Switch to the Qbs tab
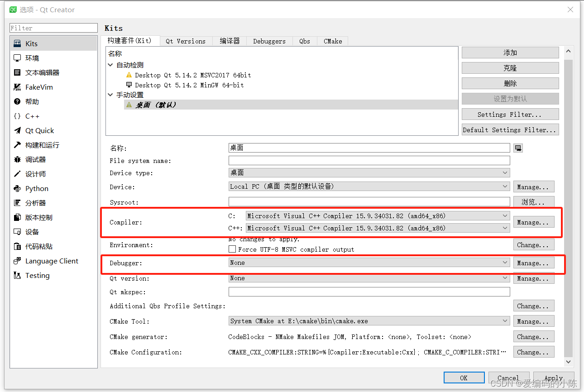 point(305,41)
